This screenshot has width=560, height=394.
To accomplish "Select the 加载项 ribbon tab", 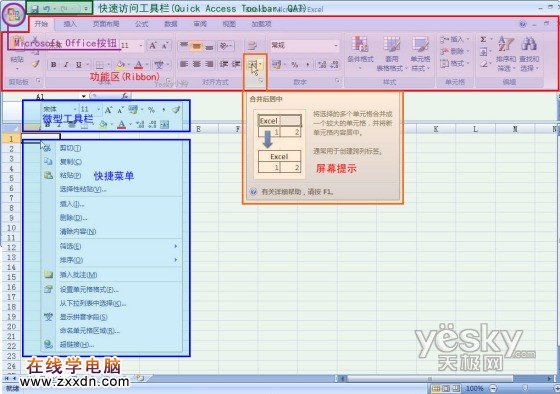I will (x=261, y=24).
